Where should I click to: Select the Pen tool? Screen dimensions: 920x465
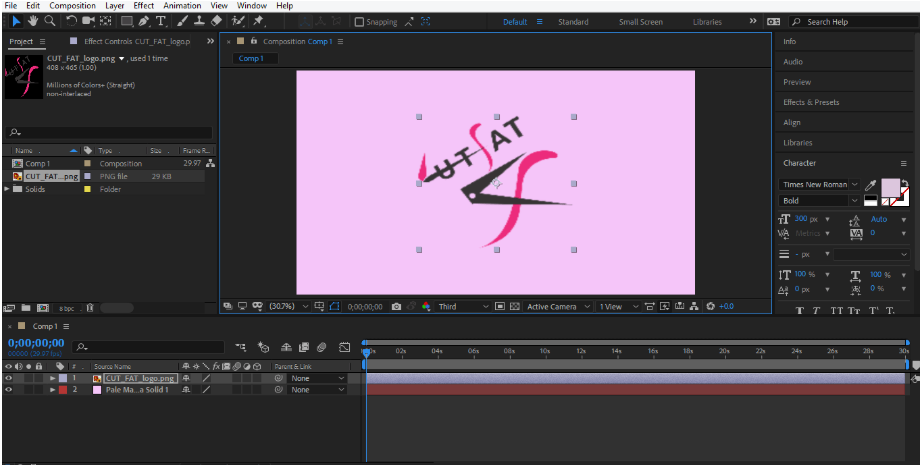144,21
